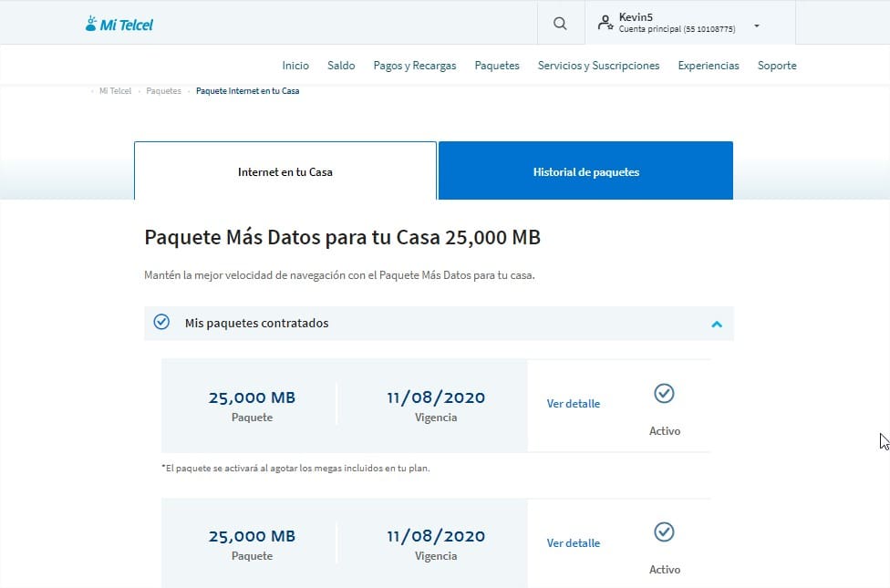Click the Paquetes breadcrumb link
The image size is (890, 588).
(163, 91)
